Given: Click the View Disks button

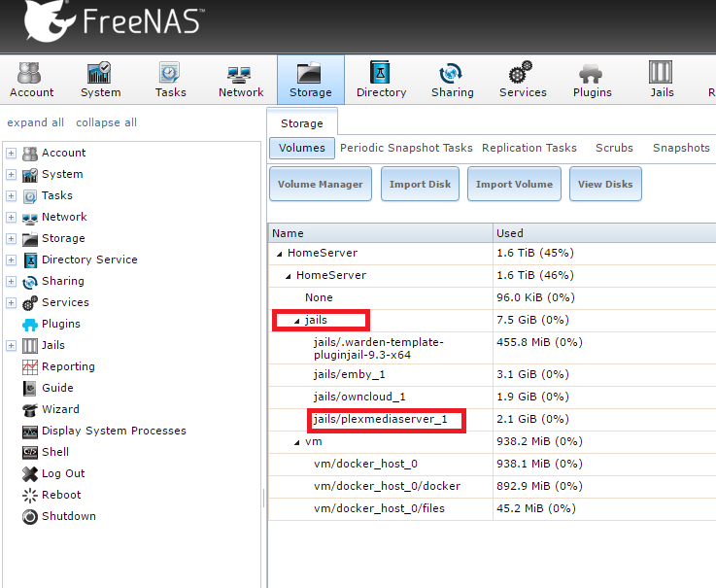Looking at the screenshot, I should pos(605,184).
